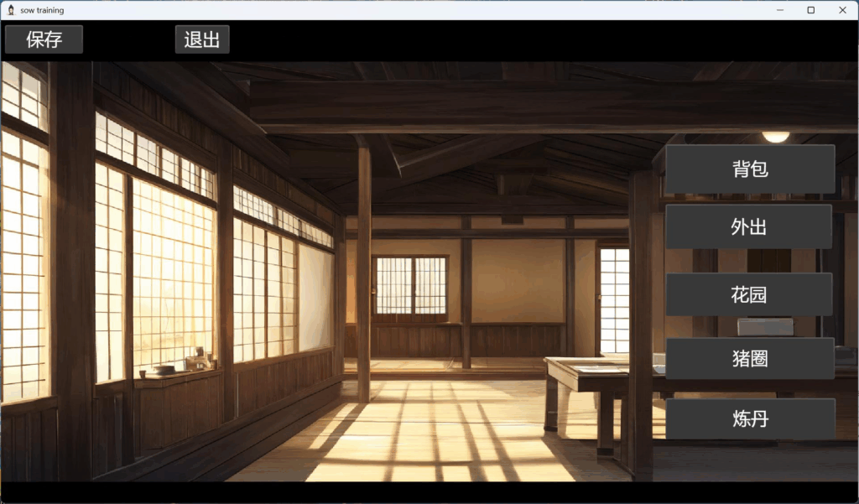Open the 炼丹 (Alchemy) screen
Viewport: 859px width, 504px height.
click(749, 419)
